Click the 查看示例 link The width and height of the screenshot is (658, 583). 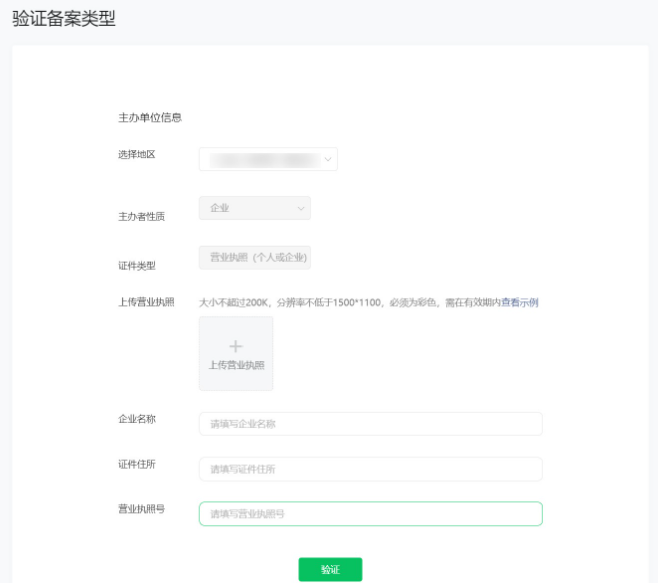pyautogui.click(x=520, y=302)
